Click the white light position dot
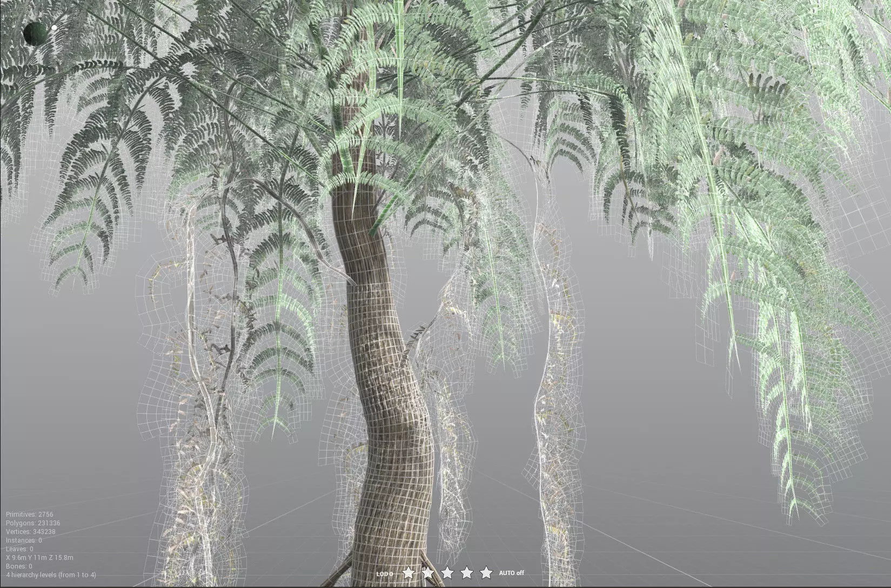This screenshot has width=891, height=588. tap(54, 28)
